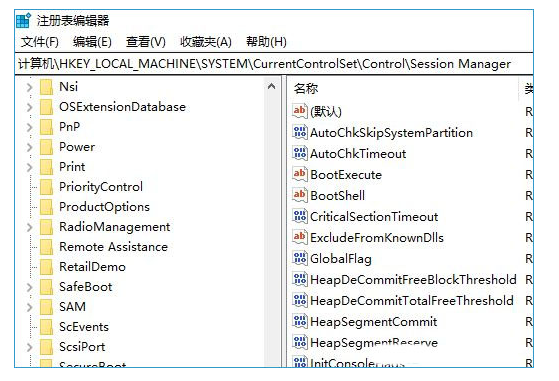
Task: Click the tree pane scroll up arrow
Action: (x=272, y=86)
